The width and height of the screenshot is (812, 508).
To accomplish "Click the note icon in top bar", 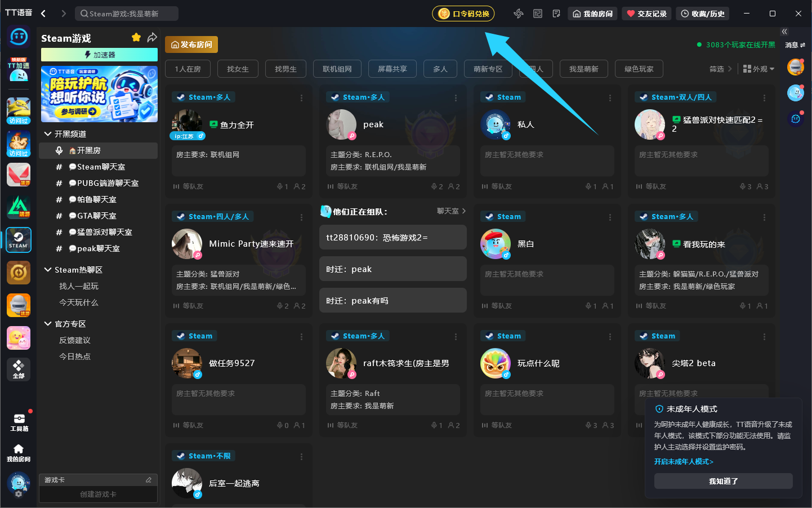I will [556, 14].
